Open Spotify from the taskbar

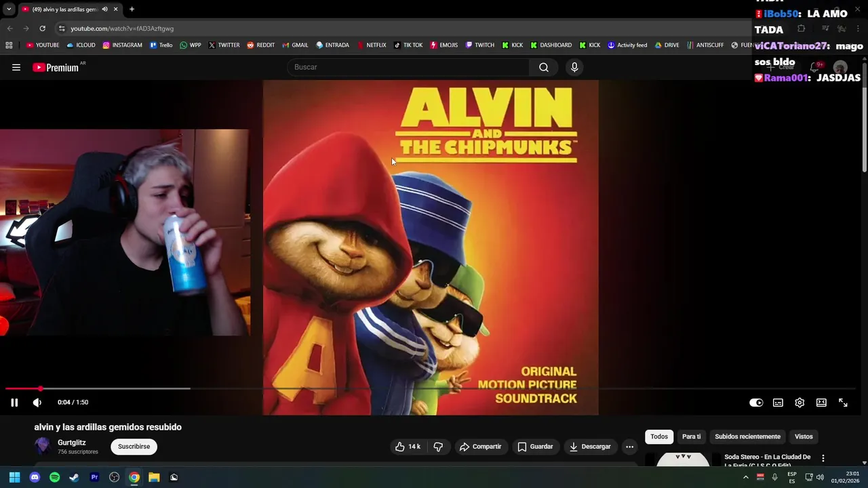tap(55, 477)
